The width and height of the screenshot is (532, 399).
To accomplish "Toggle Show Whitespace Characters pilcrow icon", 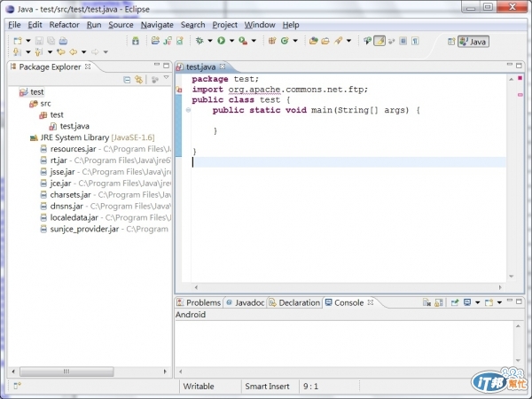I will pos(415,41).
